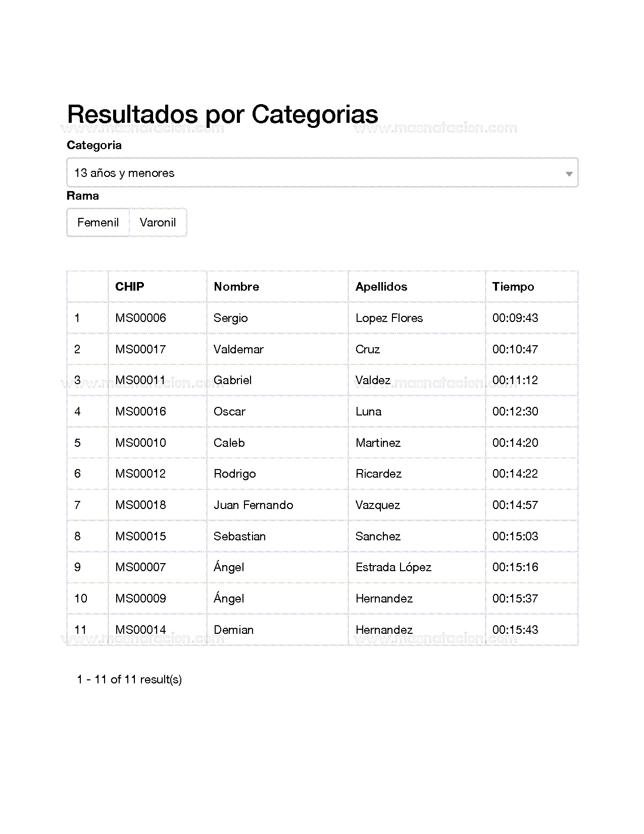
Task: Select the name Juan Fernando
Action: [x=253, y=505]
